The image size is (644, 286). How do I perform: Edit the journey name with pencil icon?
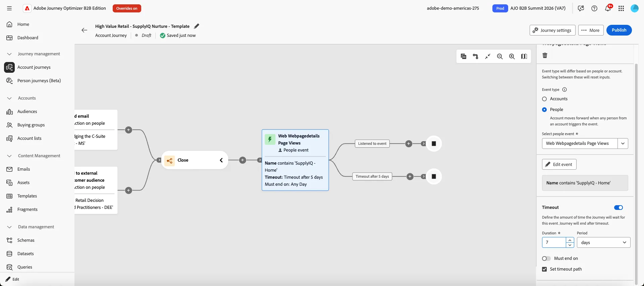(197, 26)
